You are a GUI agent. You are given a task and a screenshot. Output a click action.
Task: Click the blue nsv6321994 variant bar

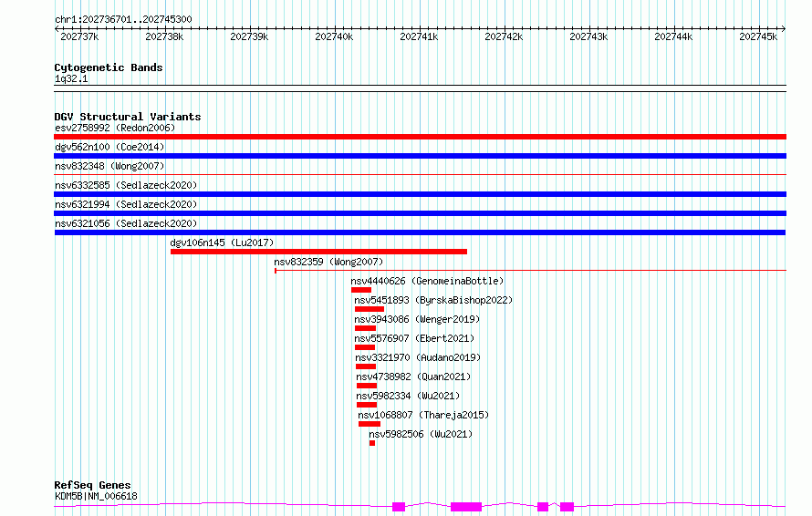click(420, 213)
